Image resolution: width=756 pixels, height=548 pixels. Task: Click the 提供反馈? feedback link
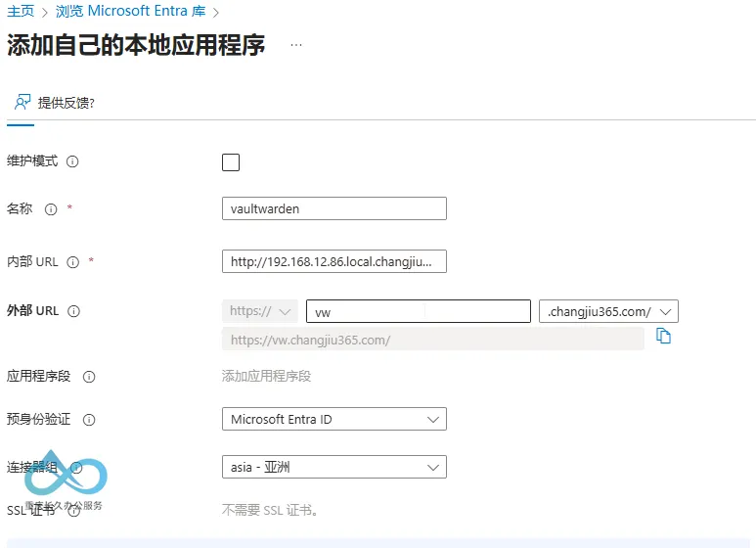(x=67, y=103)
